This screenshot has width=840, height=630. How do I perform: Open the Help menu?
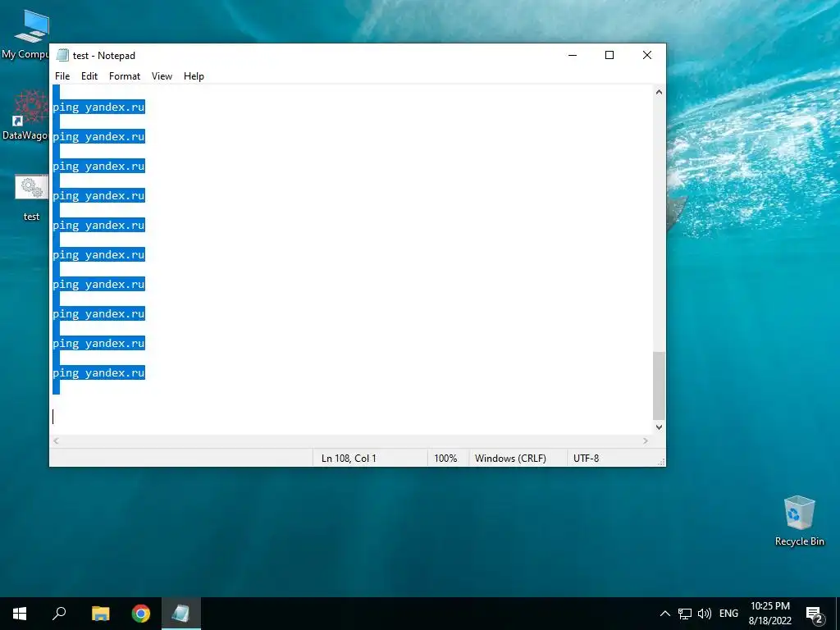coord(194,76)
